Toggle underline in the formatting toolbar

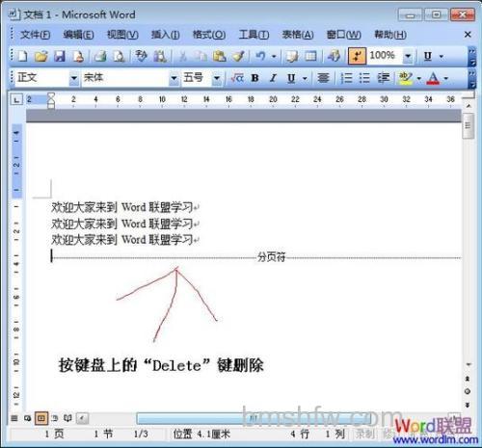tap(291, 78)
